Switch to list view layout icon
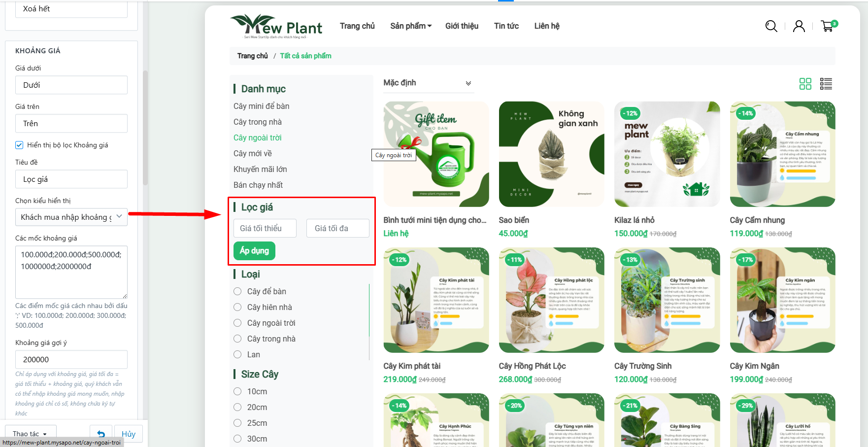 pyautogui.click(x=826, y=84)
